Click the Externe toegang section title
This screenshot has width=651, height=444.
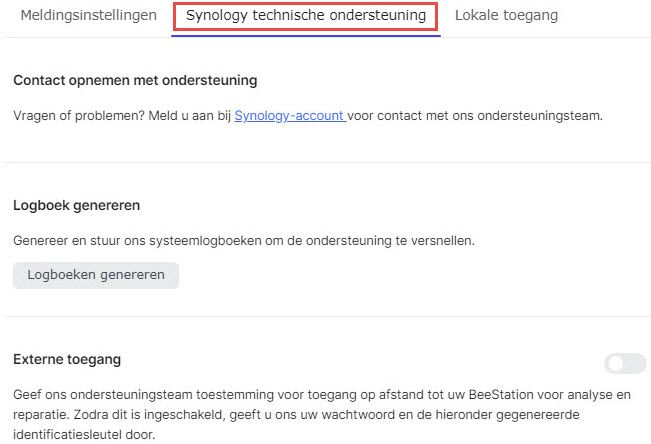click(x=67, y=358)
